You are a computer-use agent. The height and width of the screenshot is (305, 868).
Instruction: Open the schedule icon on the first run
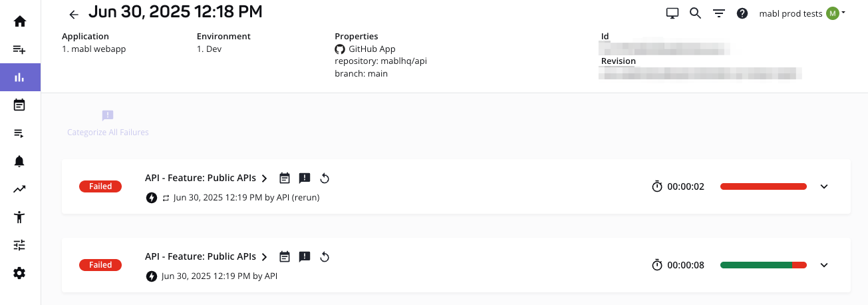(285, 178)
